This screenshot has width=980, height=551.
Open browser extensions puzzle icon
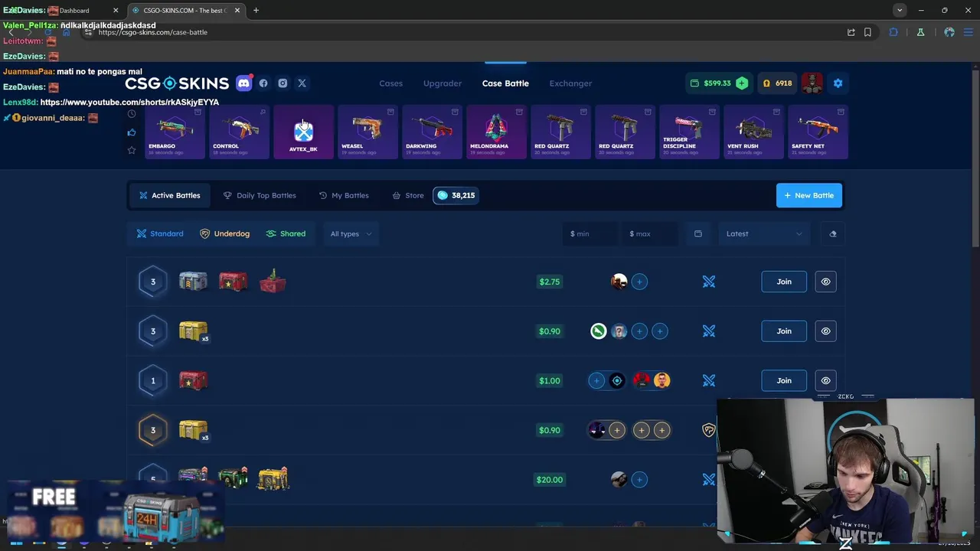click(893, 32)
